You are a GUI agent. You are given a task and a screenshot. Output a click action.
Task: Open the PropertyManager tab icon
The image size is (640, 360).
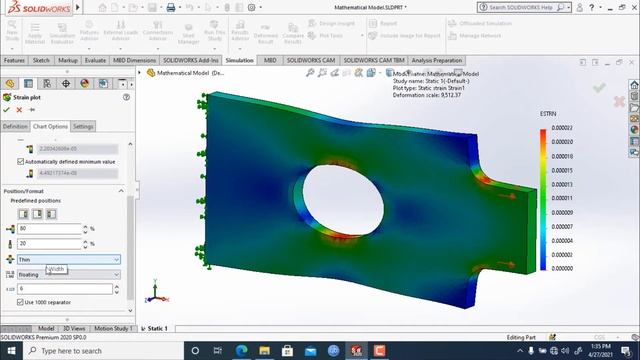[x=28, y=84]
